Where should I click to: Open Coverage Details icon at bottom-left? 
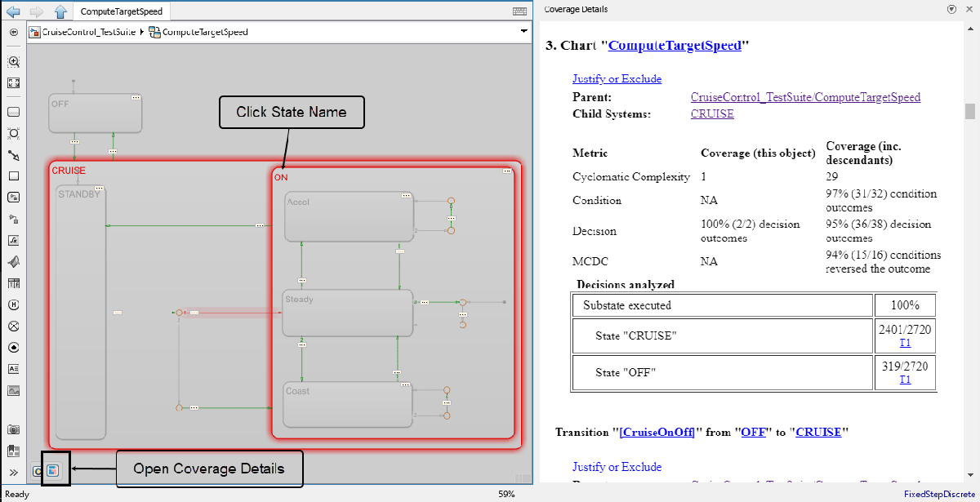tap(53, 470)
